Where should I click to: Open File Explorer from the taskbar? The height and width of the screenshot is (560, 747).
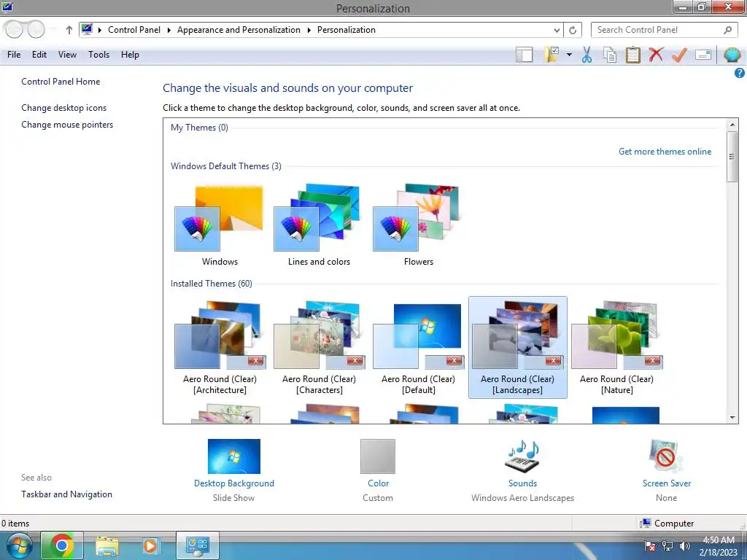[x=107, y=545]
